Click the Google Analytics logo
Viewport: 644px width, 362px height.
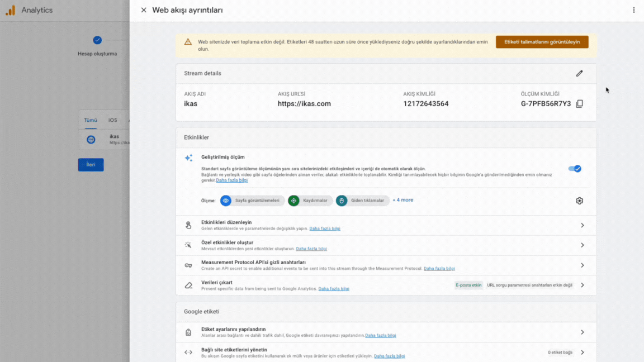(11, 10)
